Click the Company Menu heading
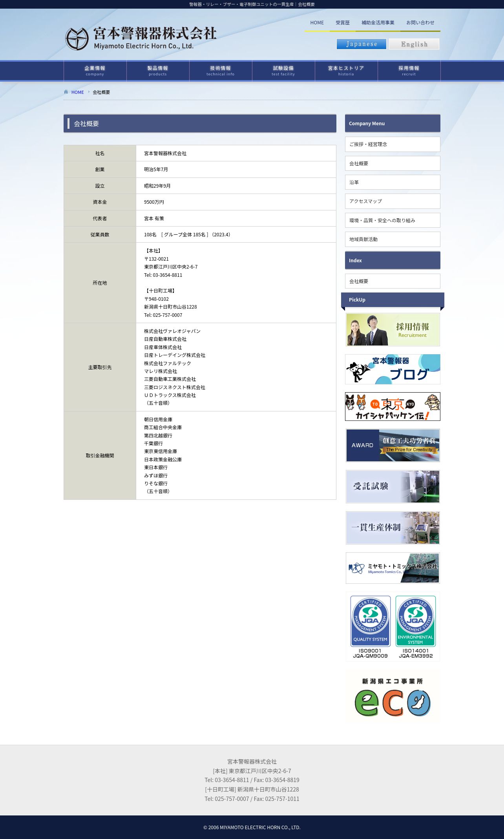This screenshot has height=839, width=504. pos(393,123)
